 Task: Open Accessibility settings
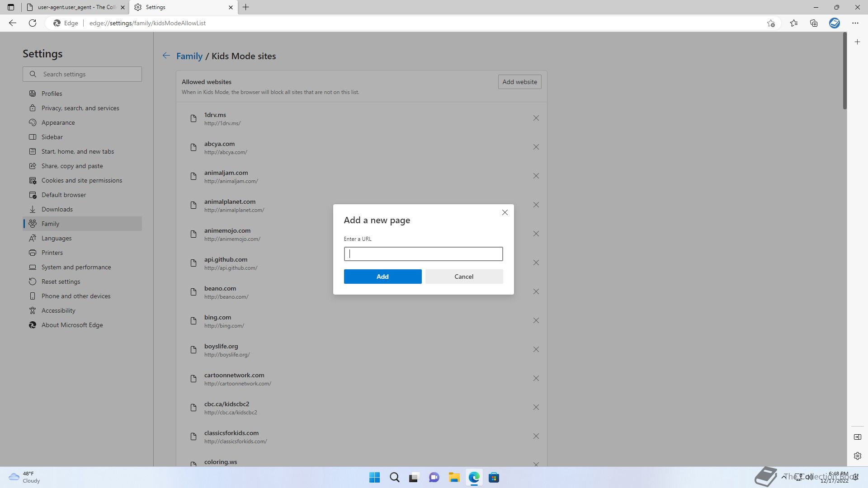point(82,310)
